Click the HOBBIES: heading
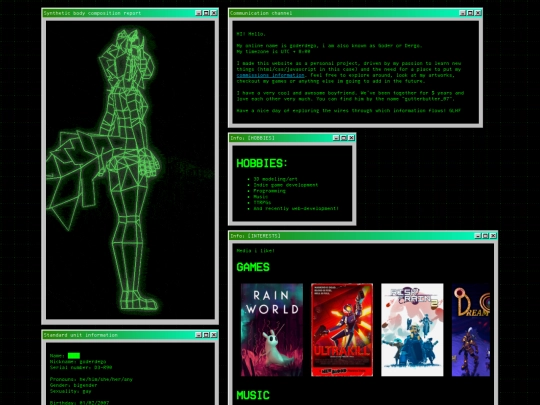The height and width of the screenshot is (405, 540). 262,163
